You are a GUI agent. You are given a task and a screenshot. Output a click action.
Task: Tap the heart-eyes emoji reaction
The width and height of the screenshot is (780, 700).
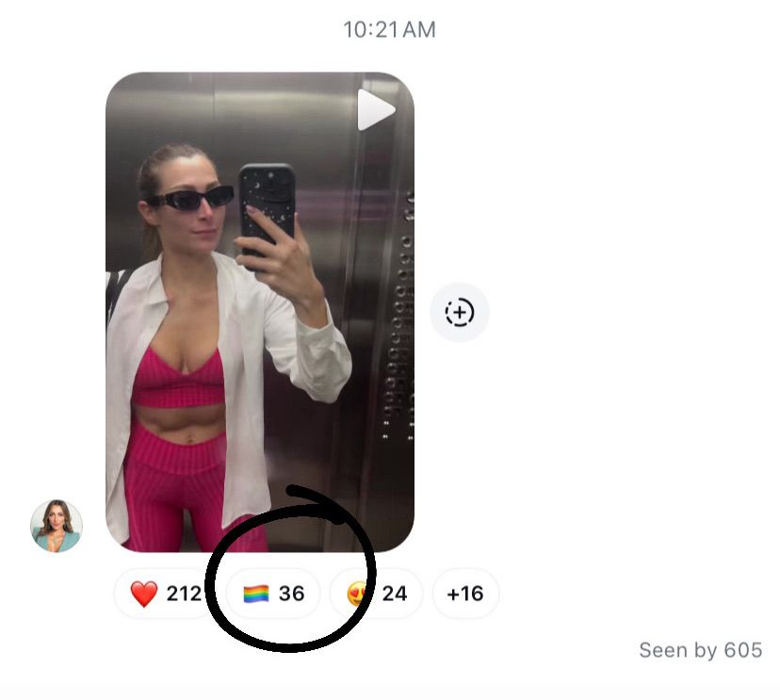pyautogui.click(x=358, y=594)
